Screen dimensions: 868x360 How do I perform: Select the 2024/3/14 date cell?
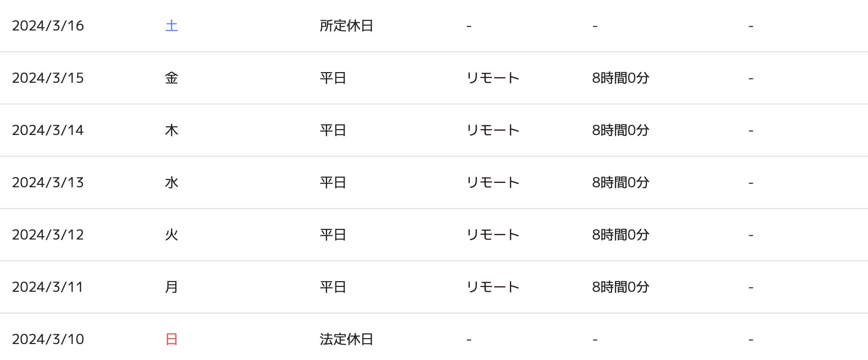[x=48, y=130]
